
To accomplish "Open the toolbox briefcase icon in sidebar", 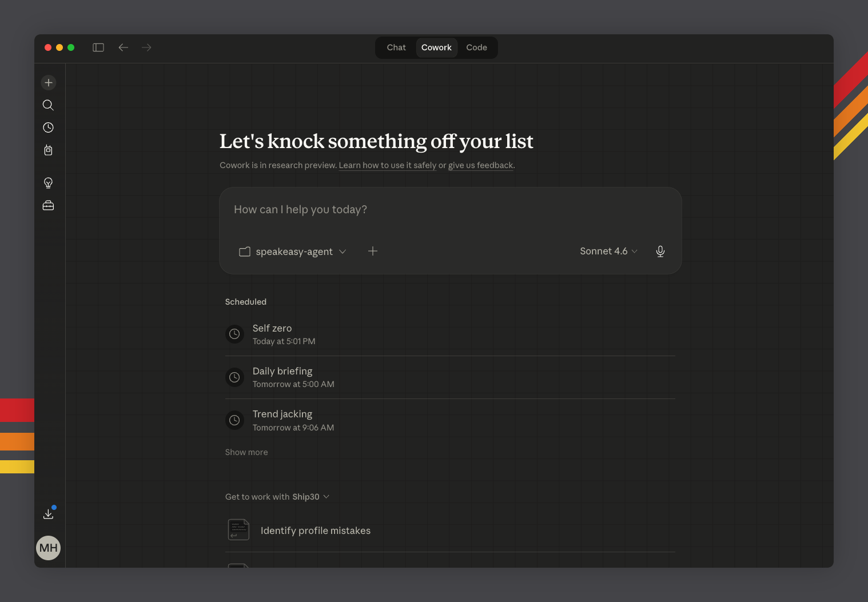I will pyautogui.click(x=49, y=205).
